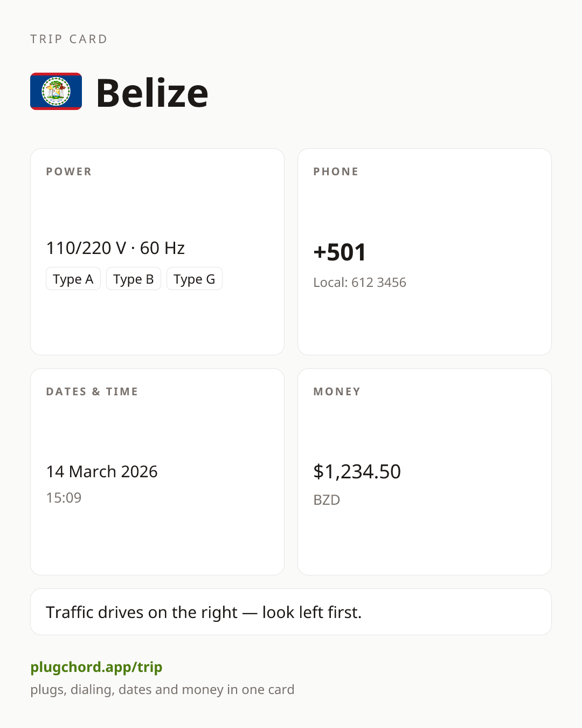Click the BZD currency code
The width and height of the screenshot is (582, 728).
pos(327,500)
